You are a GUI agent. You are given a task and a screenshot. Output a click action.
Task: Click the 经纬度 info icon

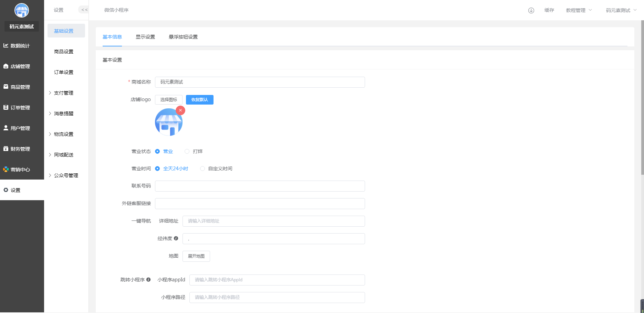[x=176, y=238]
